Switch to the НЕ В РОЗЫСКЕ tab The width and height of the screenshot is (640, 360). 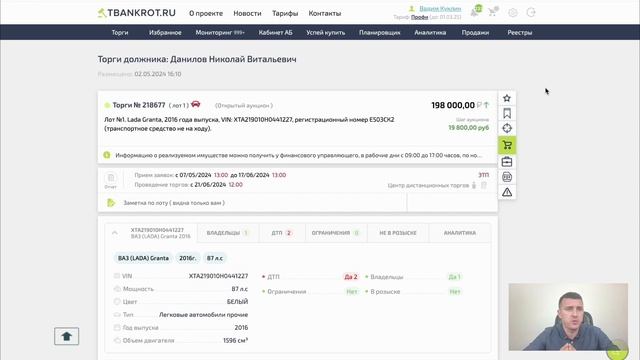coord(398,233)
